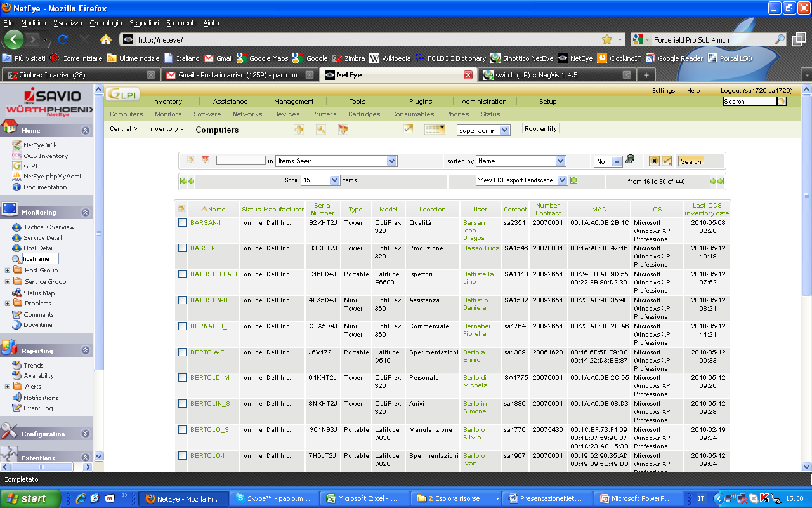Tick the checkbox for BATTISTELLA_L
The image size is (812, 508).
pos(182,274)
